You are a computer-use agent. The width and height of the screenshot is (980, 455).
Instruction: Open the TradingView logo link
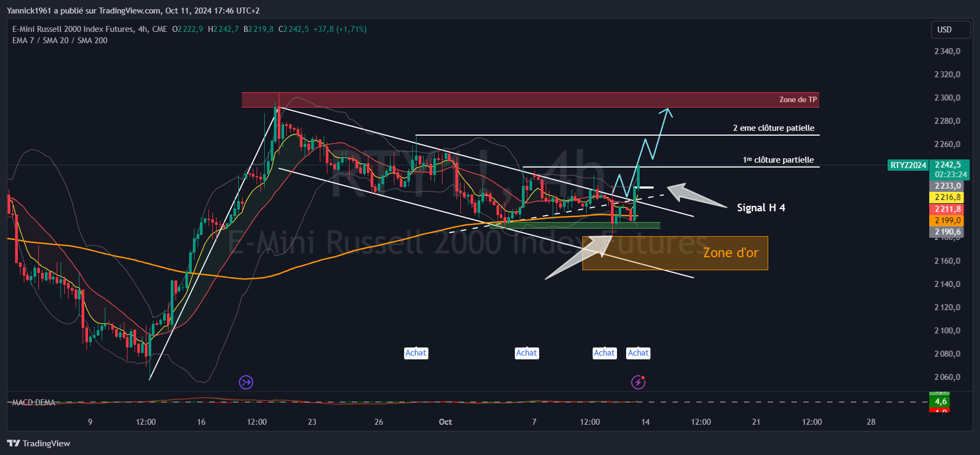(x=39, y=443)
